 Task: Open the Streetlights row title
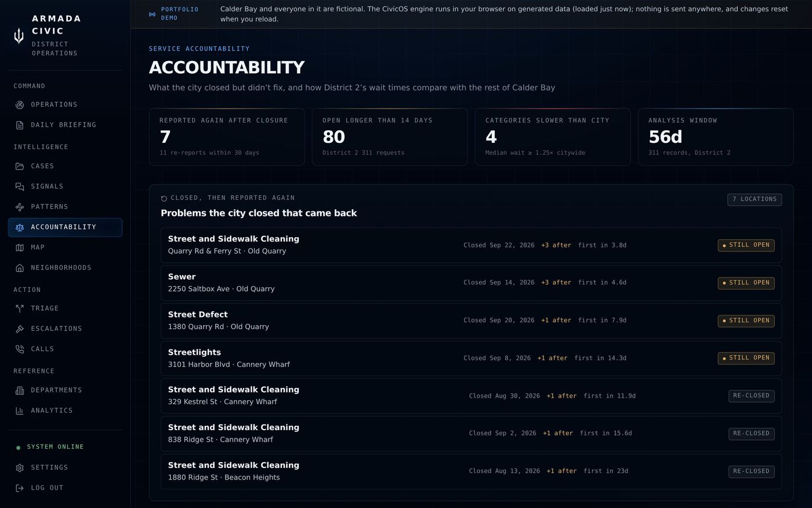pos(194,352)
